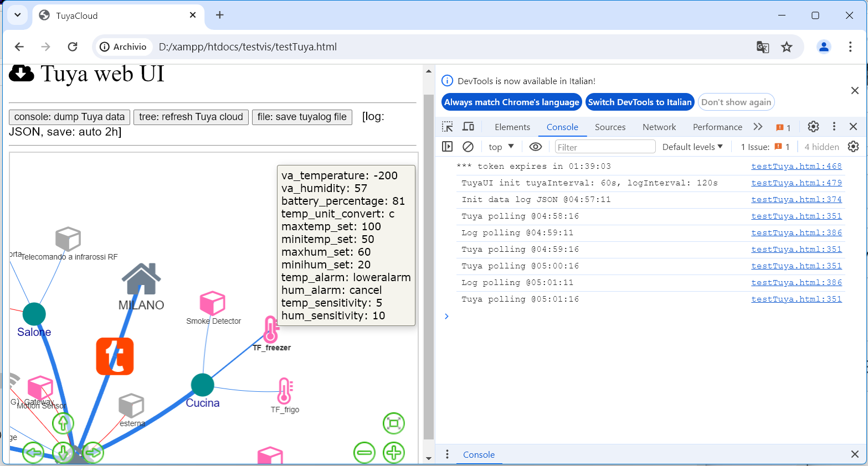Click file: save tuyalog file button
The image size is (868, 466).
(x=302, y=117)
